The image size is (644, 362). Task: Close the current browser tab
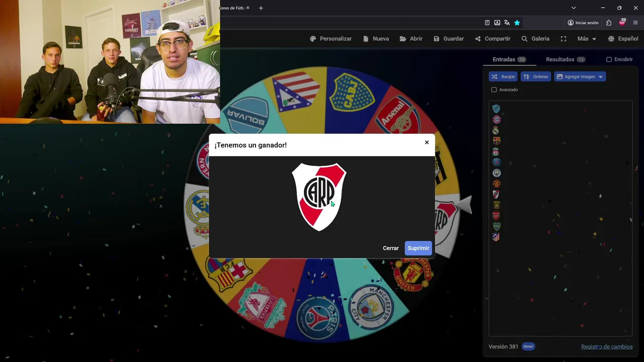(x=248, y=8)
